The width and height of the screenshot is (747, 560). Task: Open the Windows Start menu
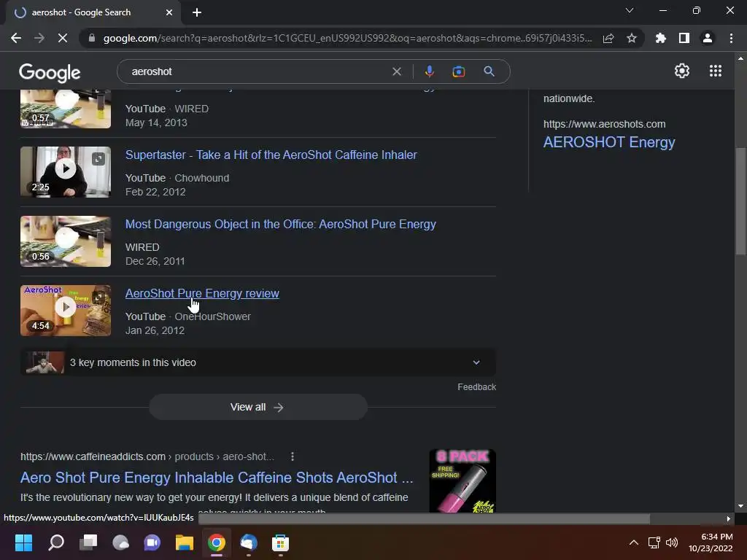[x=23, y=542]
